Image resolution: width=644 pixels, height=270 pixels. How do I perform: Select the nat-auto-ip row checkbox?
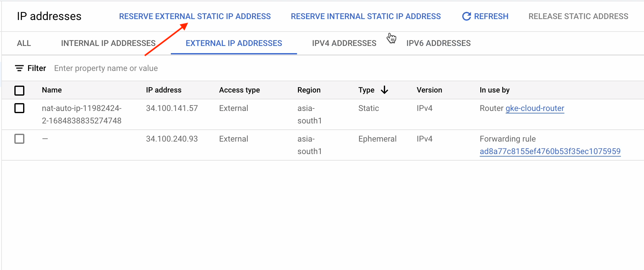click(19, 108)
